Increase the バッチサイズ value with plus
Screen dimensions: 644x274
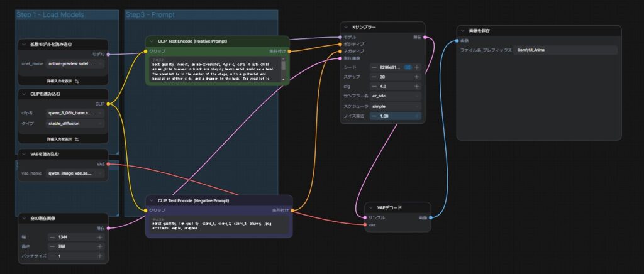tap(100, 256)
